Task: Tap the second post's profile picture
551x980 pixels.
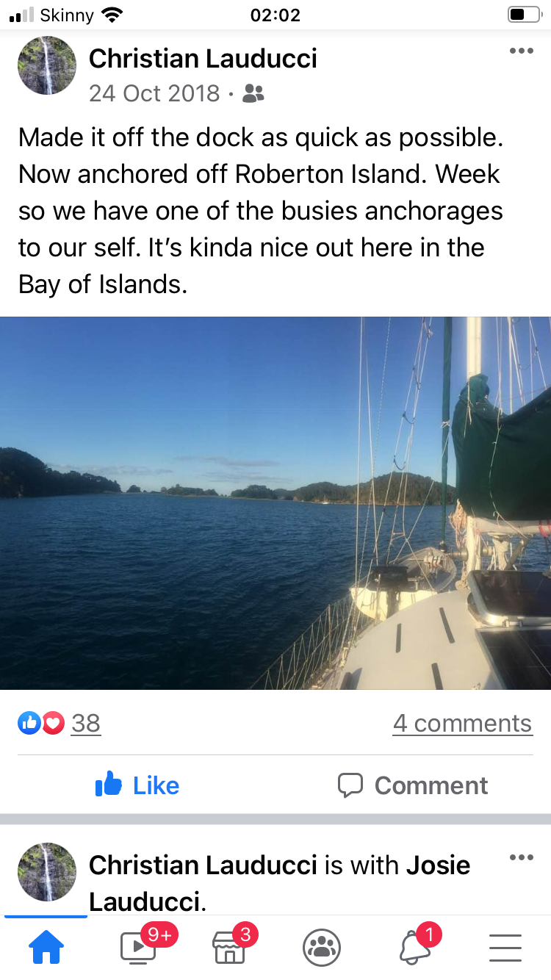Action: [x=47, y=872]
